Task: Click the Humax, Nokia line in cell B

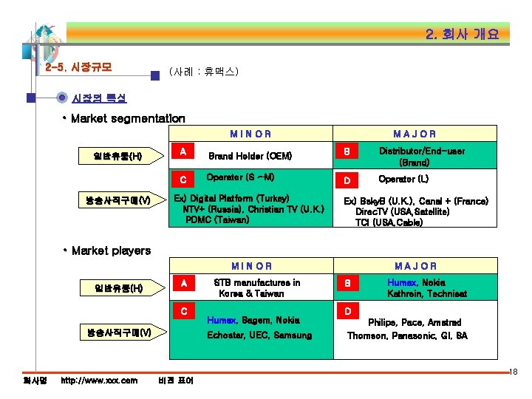Action: click(x=416, y=282)
